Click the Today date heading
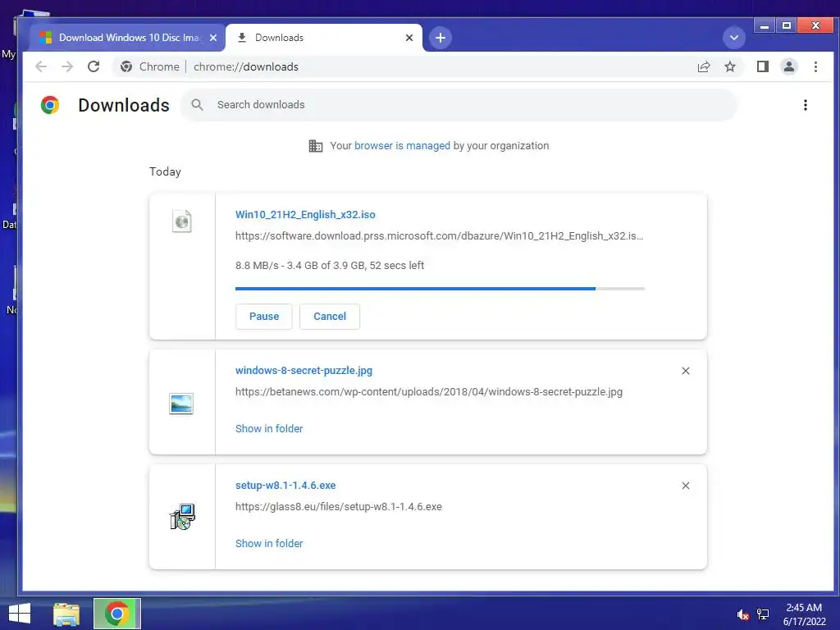 pos(165,171)
